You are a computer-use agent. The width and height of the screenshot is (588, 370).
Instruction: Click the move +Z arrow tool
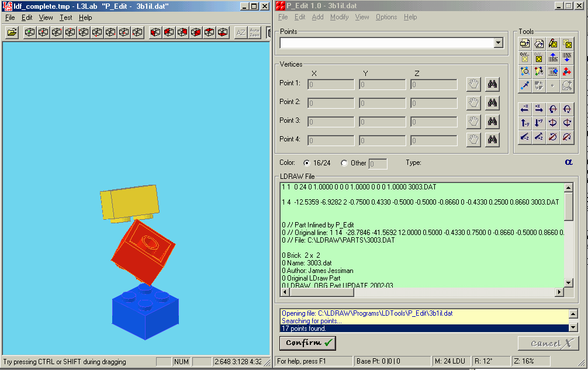(x=539, y=137)
